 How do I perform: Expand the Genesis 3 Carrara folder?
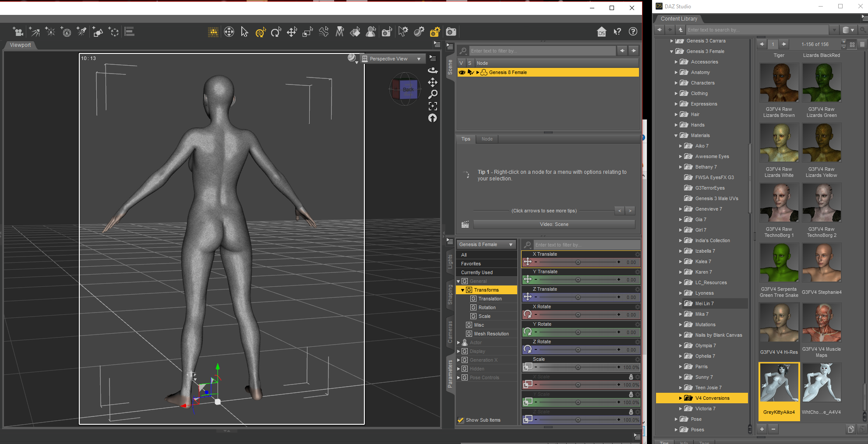672,41
